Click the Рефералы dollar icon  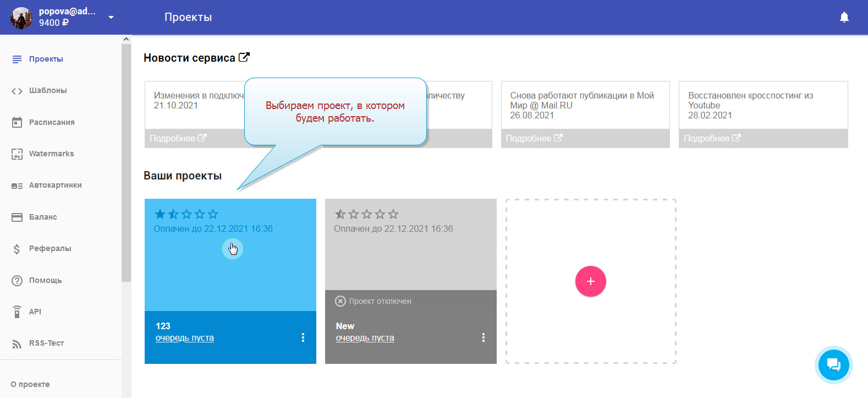[17, 249]
